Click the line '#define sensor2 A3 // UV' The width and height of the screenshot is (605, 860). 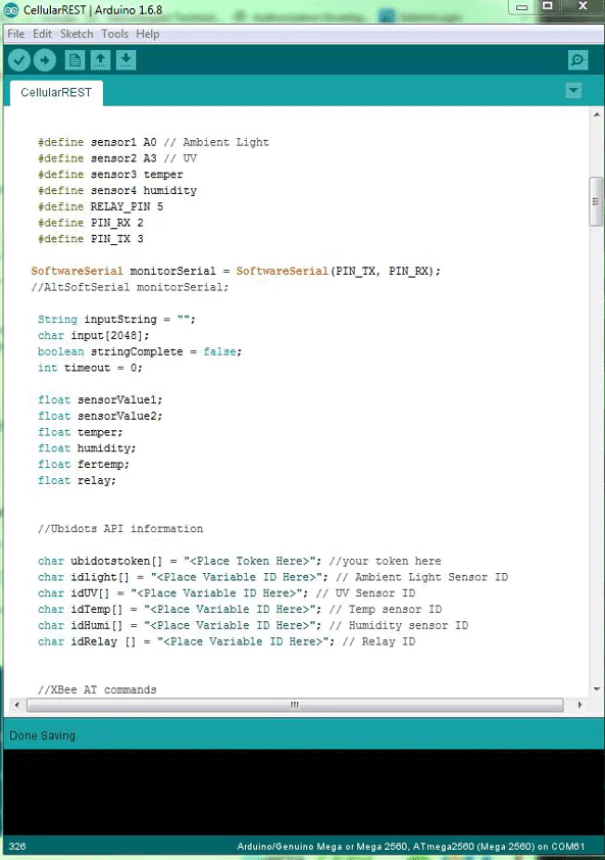(117, 158)
